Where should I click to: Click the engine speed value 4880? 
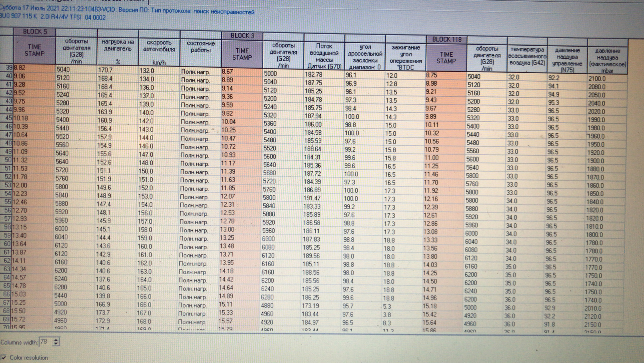[268, 306]
